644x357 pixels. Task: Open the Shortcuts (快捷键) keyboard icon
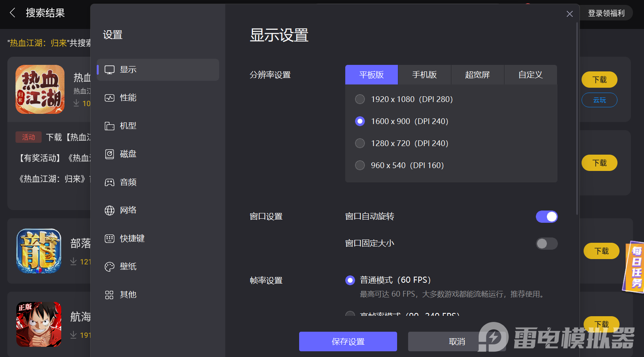point(109,239)
